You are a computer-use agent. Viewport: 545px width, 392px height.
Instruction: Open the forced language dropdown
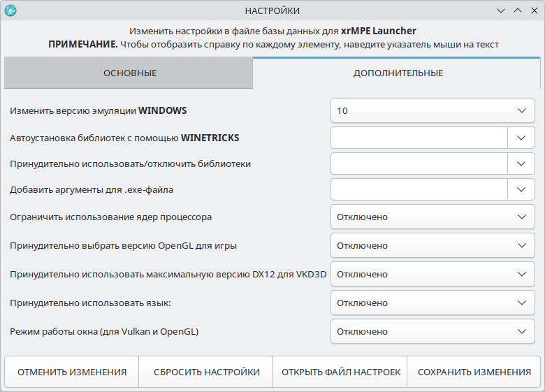pyautogui.click(x=433, y=303)
